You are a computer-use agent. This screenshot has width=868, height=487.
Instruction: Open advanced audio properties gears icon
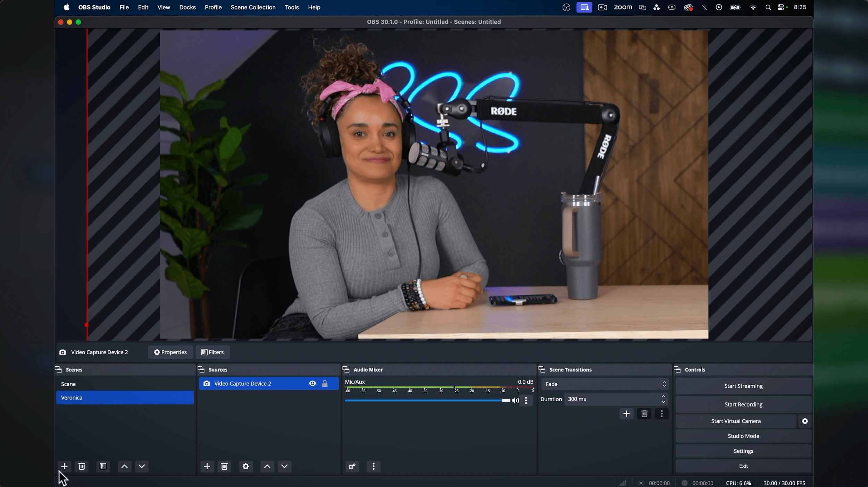[x=352, y=466]
